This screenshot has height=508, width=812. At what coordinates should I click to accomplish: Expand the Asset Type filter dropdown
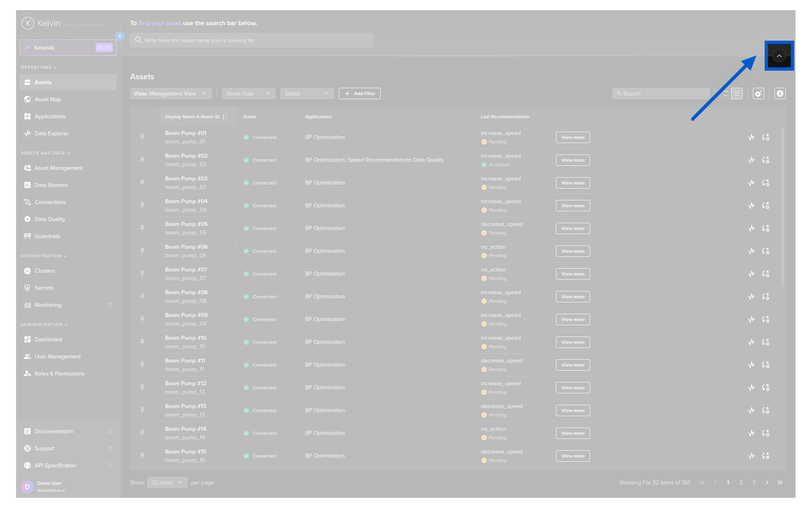pyautogui.click(x=248, y=94)
